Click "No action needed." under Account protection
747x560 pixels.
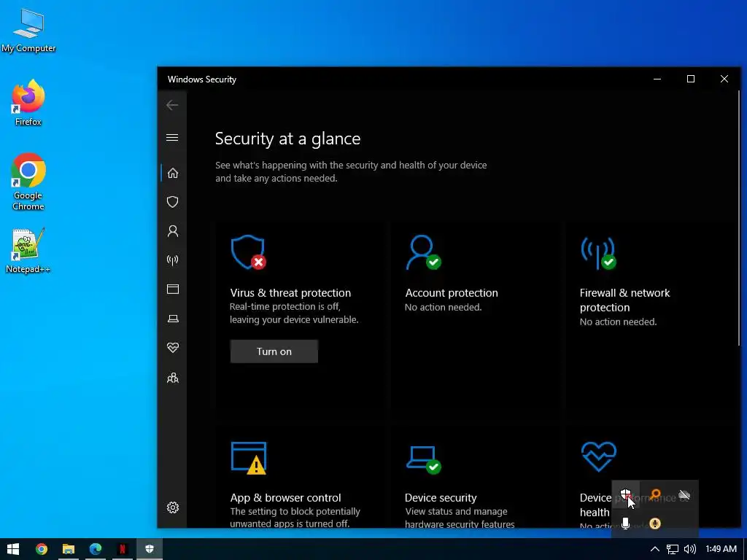[x=443, y=308]
